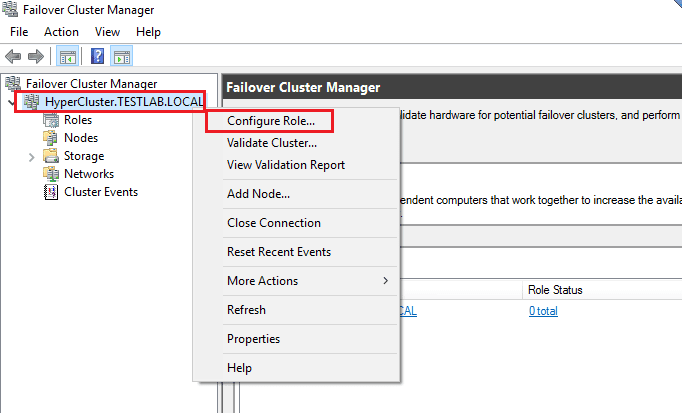This screenshot has height=413, width=682.
Task: Select HyperCluster.TESTLAB.LOCAL tree label
Action: click(124, 102)
